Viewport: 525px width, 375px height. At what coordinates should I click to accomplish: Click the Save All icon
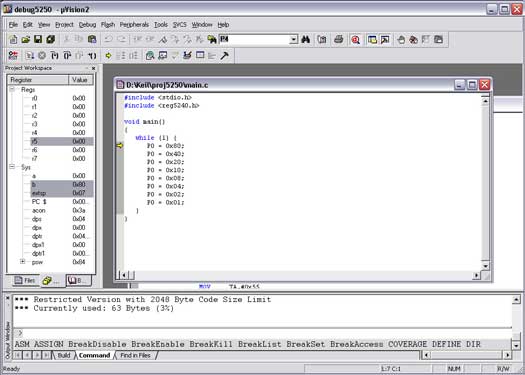(x=51, y=40)
